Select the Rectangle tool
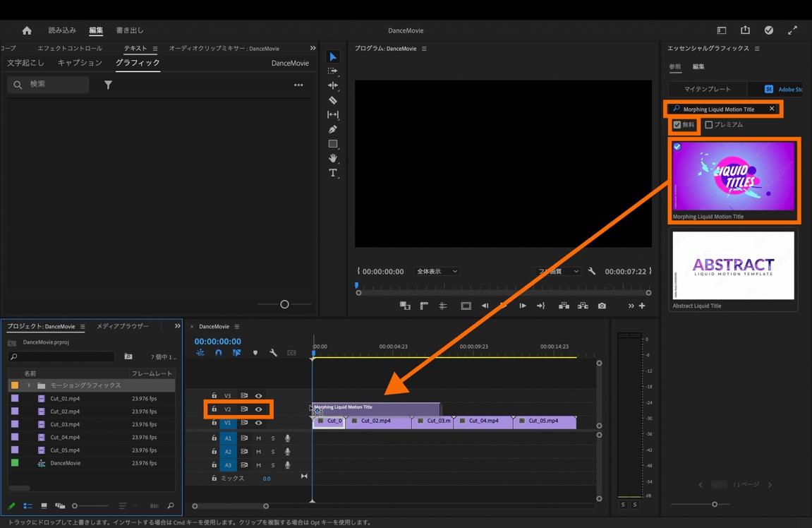 (x=333, y=144)
